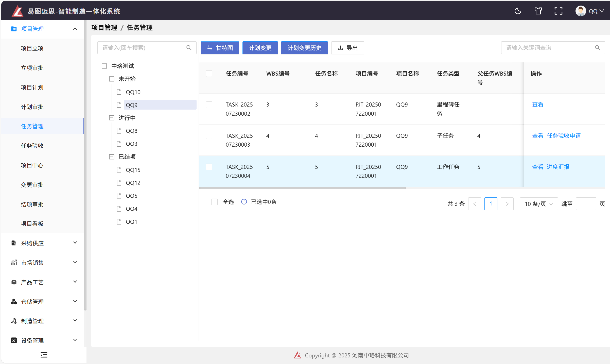The image size is (610, 364).
Task: Check the row TASK_202507230004 checkbox
Action: coord(209,167)
